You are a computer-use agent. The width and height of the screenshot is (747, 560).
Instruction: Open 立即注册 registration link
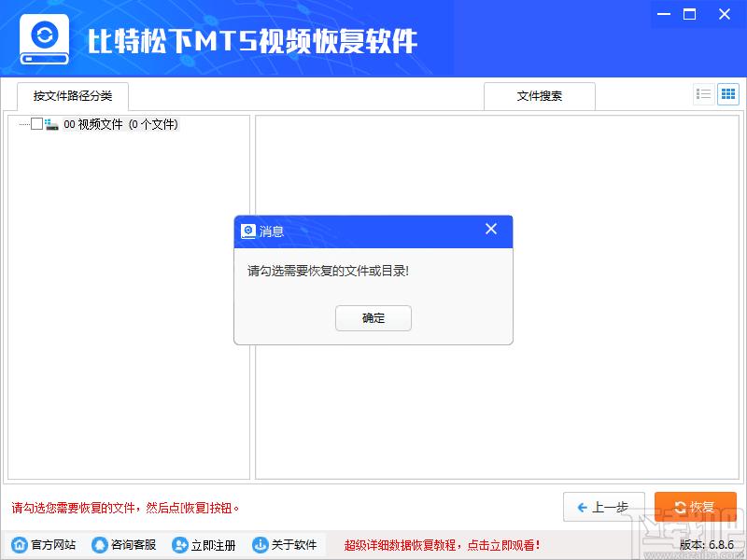pos(204,545)
